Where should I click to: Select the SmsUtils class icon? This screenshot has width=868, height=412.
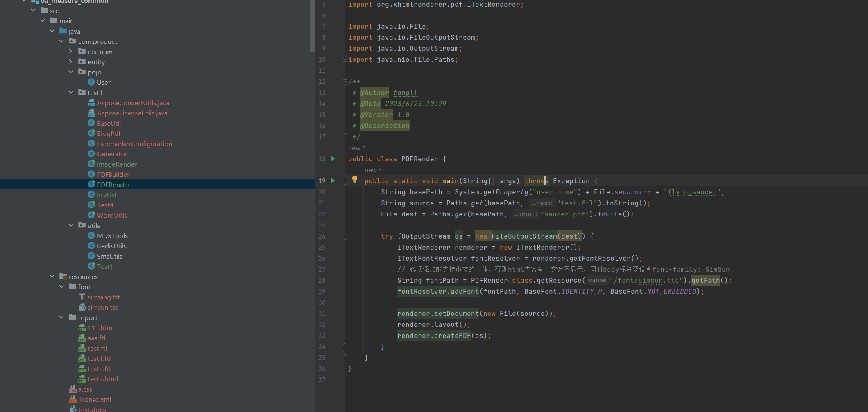(x=91, y=256)
